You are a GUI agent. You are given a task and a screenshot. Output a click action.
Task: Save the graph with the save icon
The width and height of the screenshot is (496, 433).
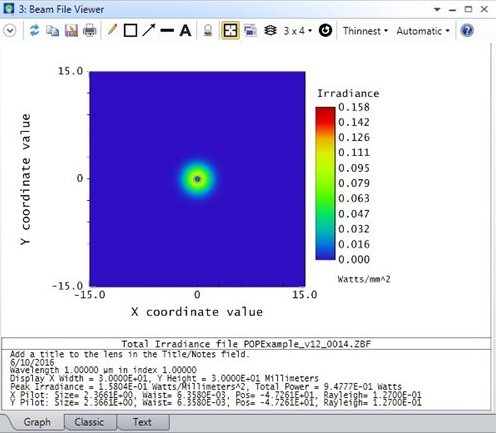tap(71, 31)
